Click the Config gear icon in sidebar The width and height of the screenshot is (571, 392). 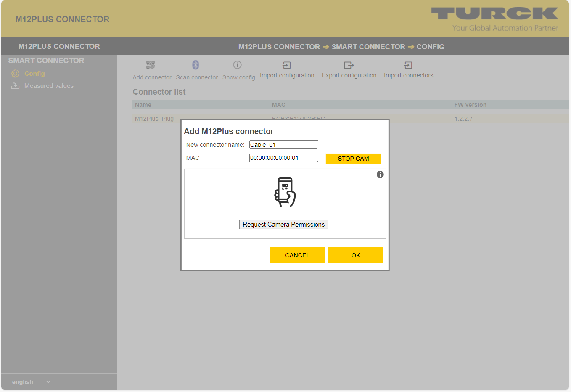(15, 74)
